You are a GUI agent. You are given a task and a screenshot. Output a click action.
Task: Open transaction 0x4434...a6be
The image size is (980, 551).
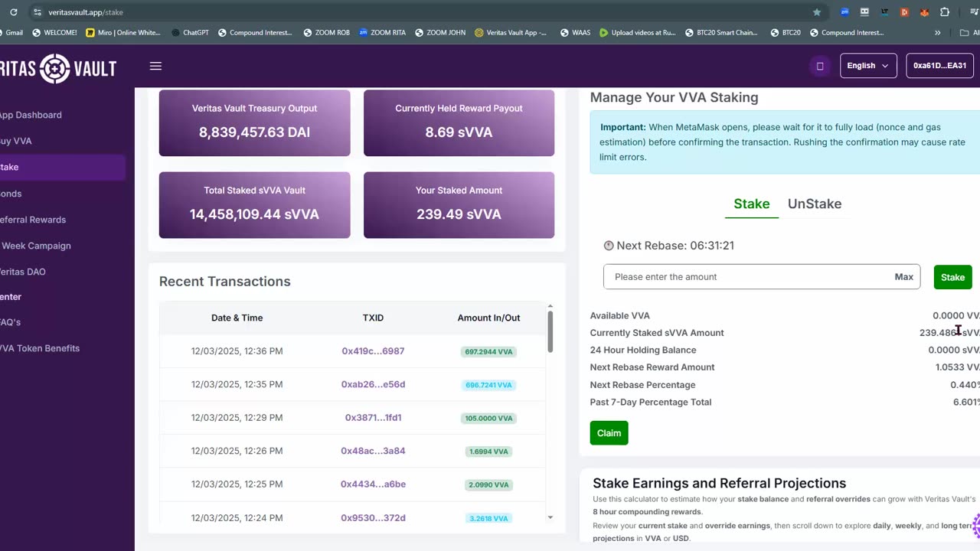[373, 484]
